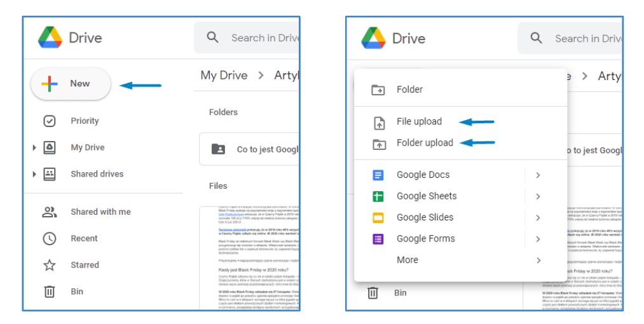Screen dimensions: 644x324
Task: Expand the Google Slides submenu arrow
Action: pos(538,218)
